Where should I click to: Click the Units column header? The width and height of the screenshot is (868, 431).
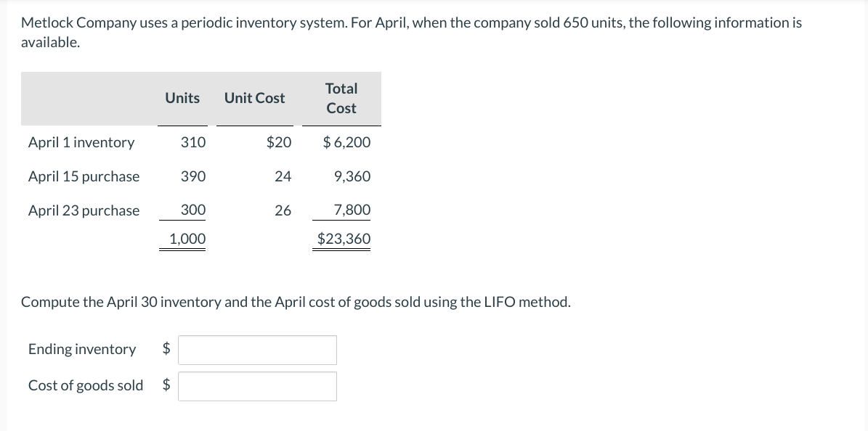point(182,98)
